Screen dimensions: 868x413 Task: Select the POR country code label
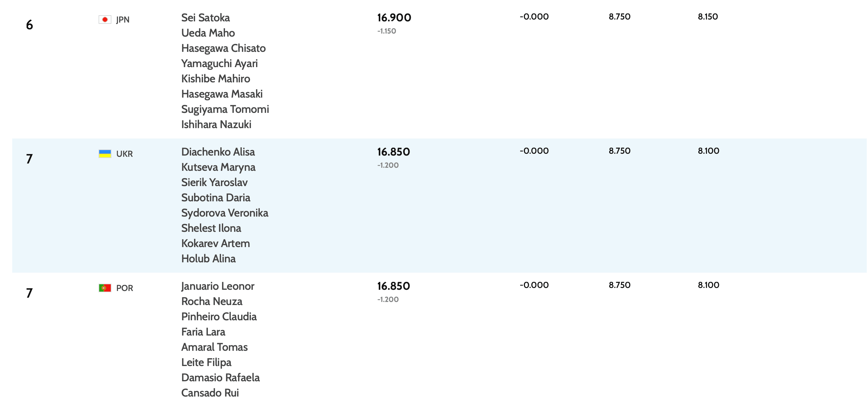click(124, 288)
